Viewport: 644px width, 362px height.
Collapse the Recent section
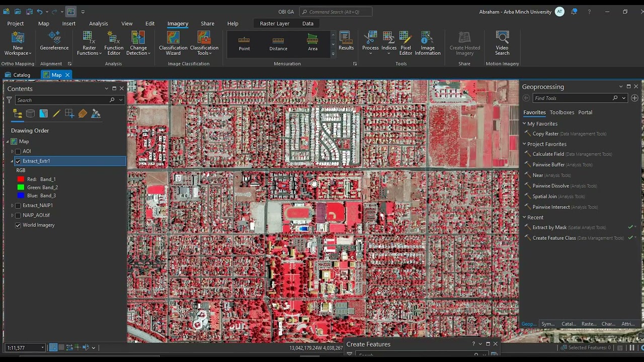point(524,218)
